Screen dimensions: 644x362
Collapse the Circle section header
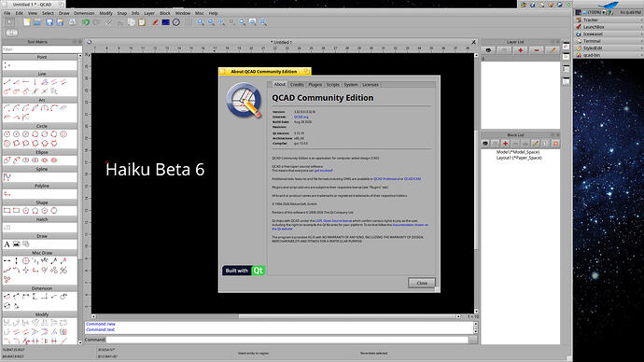[x=39, y=126]
